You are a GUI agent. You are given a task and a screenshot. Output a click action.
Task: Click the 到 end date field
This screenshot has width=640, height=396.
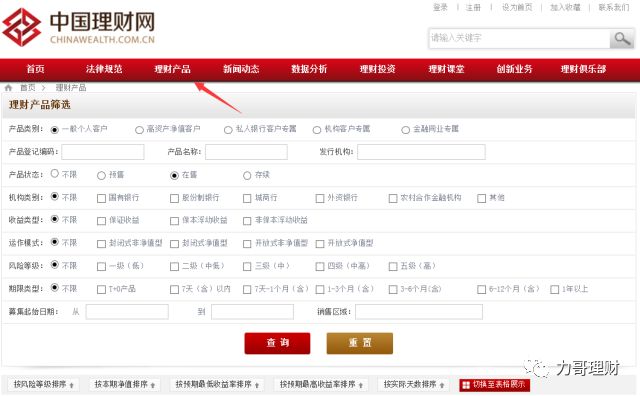[x=253, y=312]
